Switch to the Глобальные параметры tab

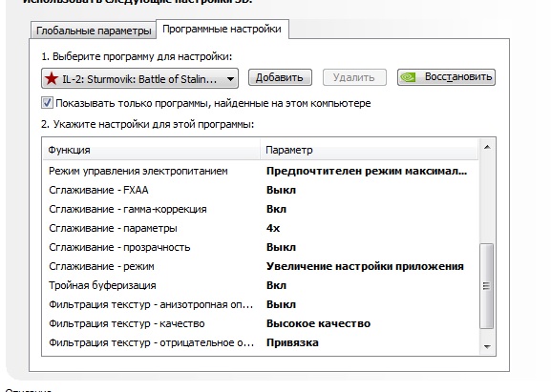[94, 31]
